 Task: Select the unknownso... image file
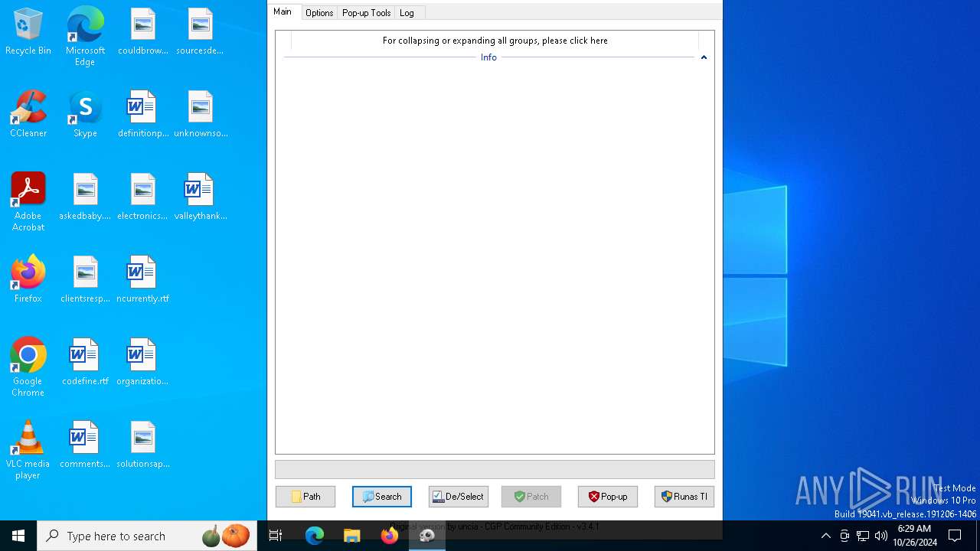pyautogui.click(x=201, y=115)
